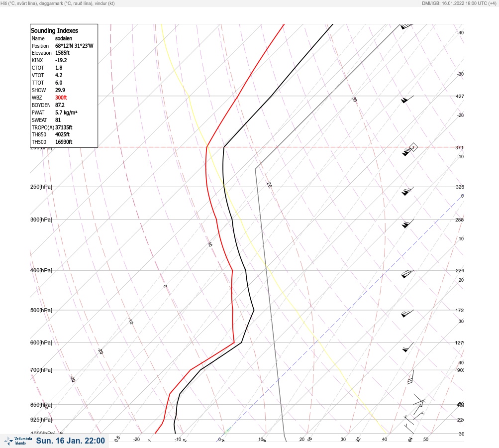The image size is (499, 448).
Task: Click the wind barb at 600 hPa
Action: (x=408, y=347)
